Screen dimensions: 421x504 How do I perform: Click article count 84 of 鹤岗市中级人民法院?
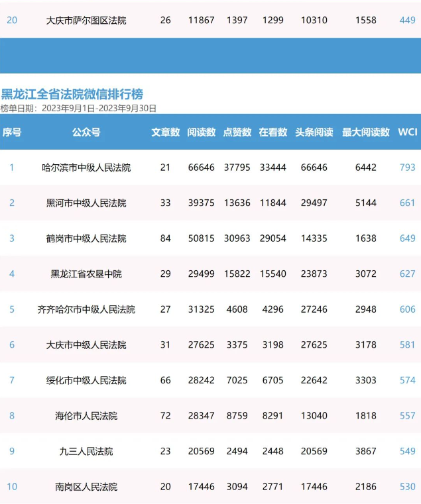166,238
